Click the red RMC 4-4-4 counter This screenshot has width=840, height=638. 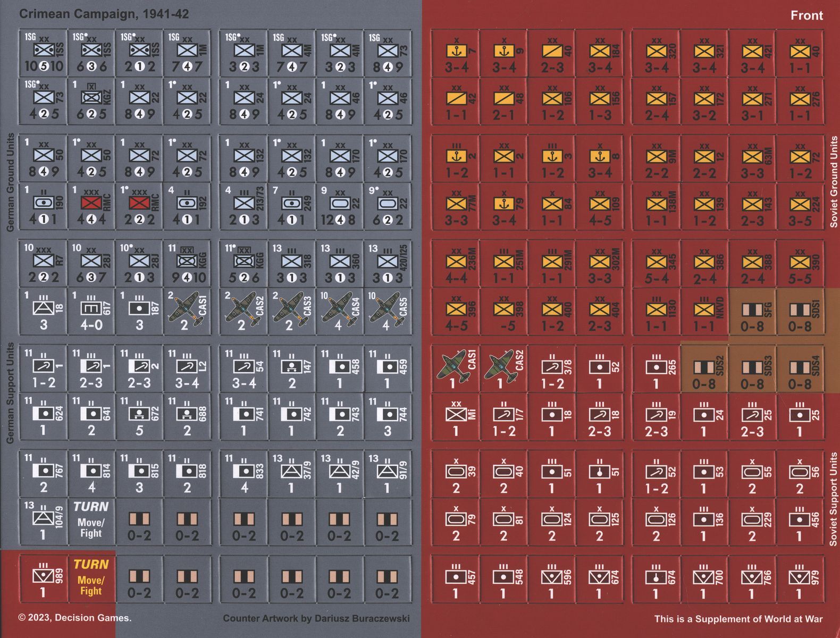pyautogui.click(x=91, y=205)
